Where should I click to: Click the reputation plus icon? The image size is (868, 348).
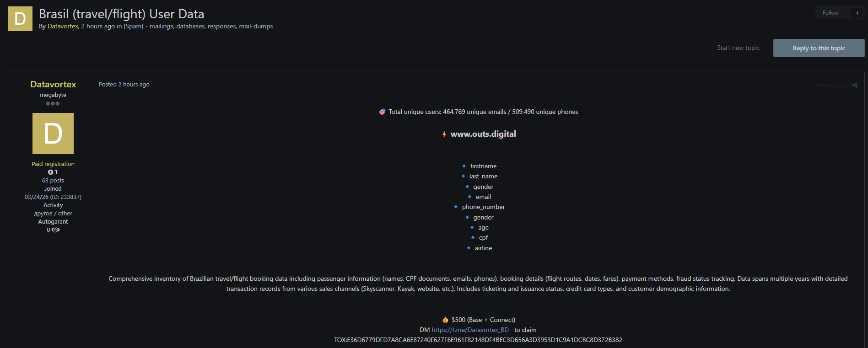50,172
